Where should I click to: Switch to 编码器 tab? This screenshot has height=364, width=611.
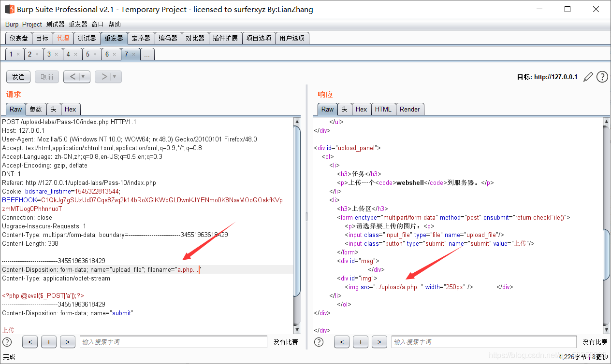click(168, 38)
